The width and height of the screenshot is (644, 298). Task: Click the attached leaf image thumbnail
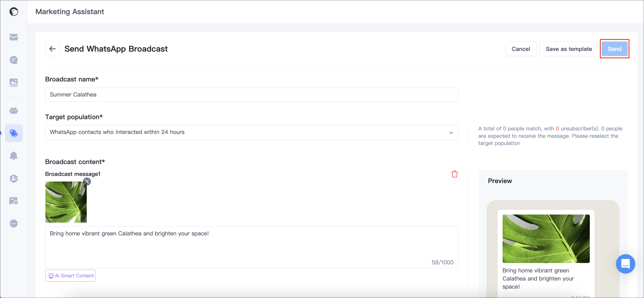[x=66, y=202]
